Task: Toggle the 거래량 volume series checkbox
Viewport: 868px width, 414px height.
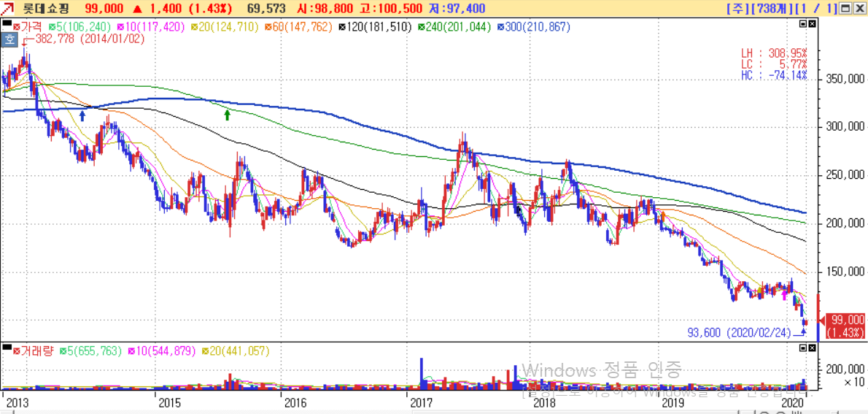Action: (16, 350)
